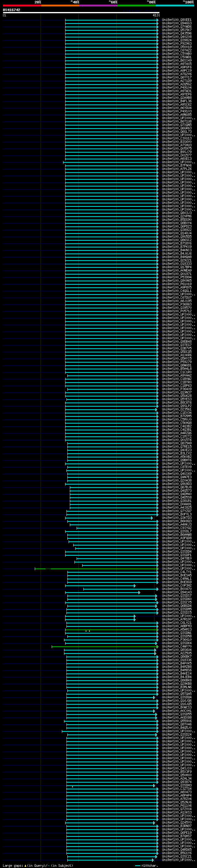Click the red 20% identity legend bar
The width and height of the screenshot is (197, 868).
(x=22, y=6)
